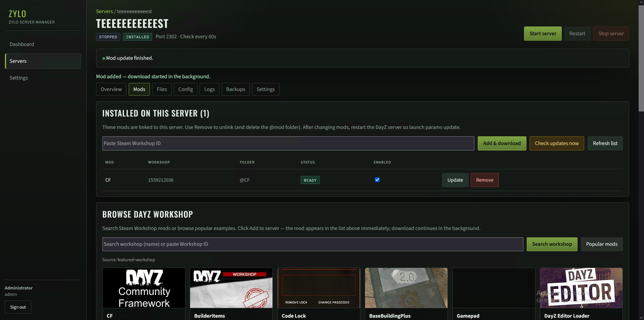The width and height of the screenshot is (644, 320).
Task: Click the INSTALLED status badge
Action: click(x=137, y=37)
